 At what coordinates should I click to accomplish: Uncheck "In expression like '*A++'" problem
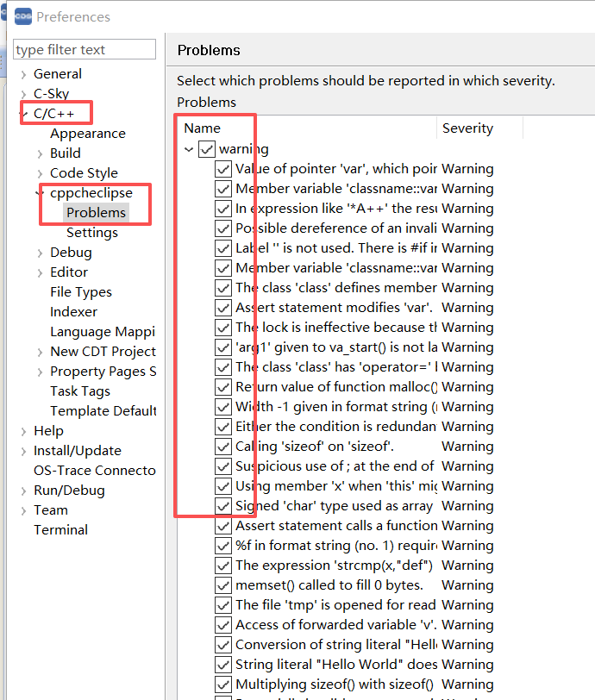pos(222,209)
